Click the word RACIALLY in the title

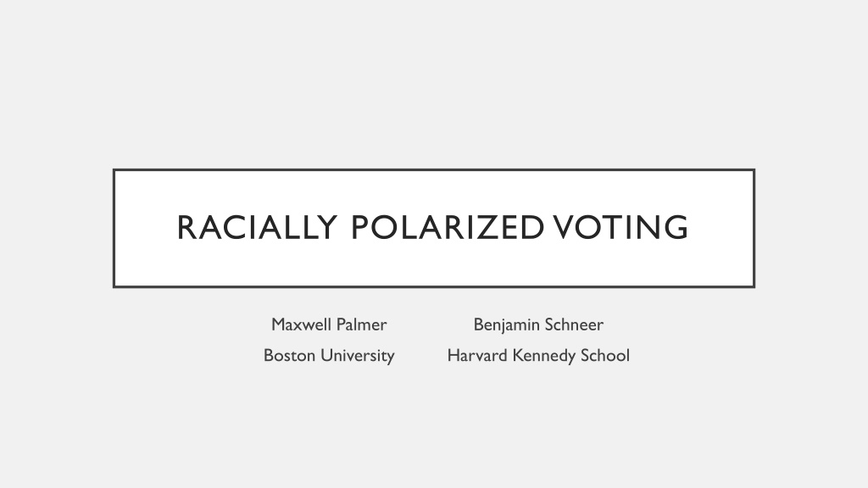pyautogui.click(x=257, y=227)
